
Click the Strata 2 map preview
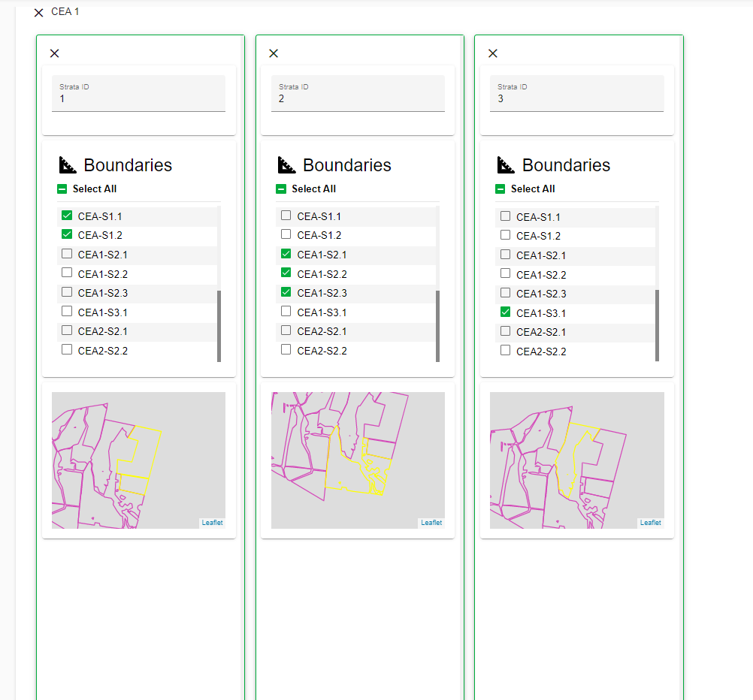pos(358,460)
